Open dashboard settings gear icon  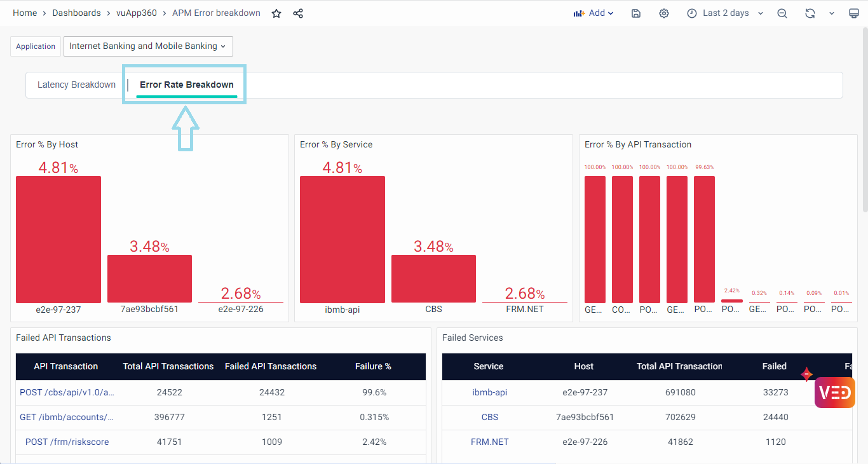pos(664,13)
